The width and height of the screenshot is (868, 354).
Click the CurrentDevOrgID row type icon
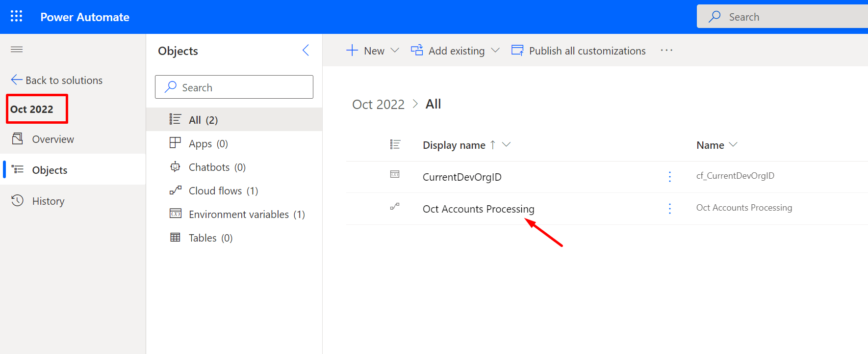[x=395, y=174]
